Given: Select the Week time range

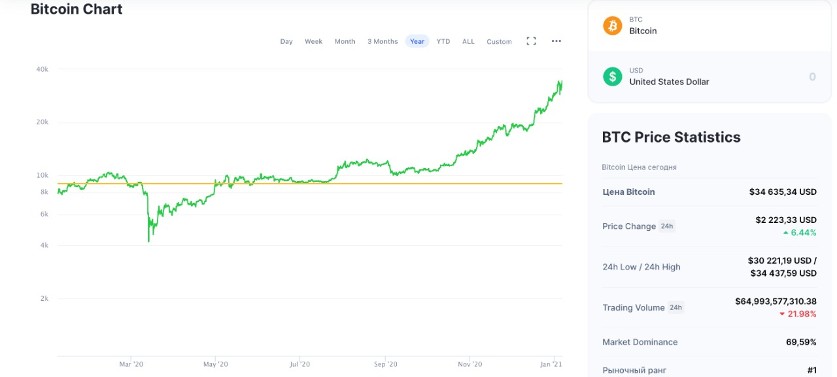Looking at the screenshot, I should 313,41.
